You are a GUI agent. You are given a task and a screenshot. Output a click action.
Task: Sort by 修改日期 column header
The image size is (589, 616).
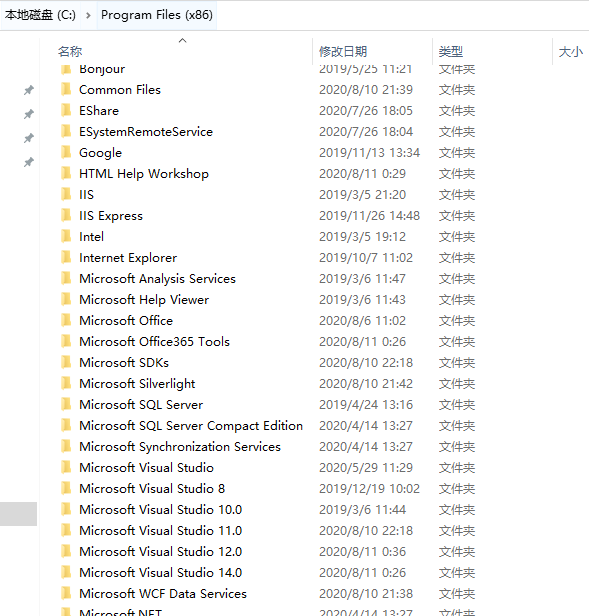click(343, 51)
